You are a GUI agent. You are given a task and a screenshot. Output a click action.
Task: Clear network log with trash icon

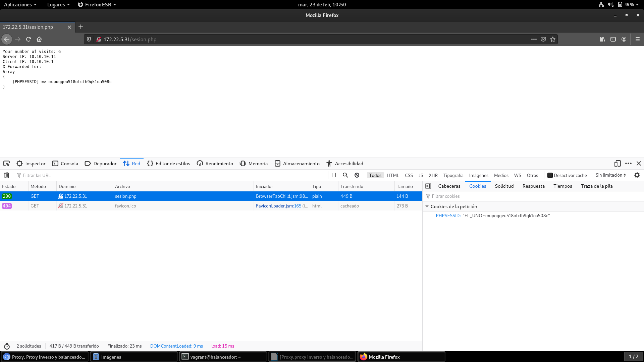coord(6,175)
